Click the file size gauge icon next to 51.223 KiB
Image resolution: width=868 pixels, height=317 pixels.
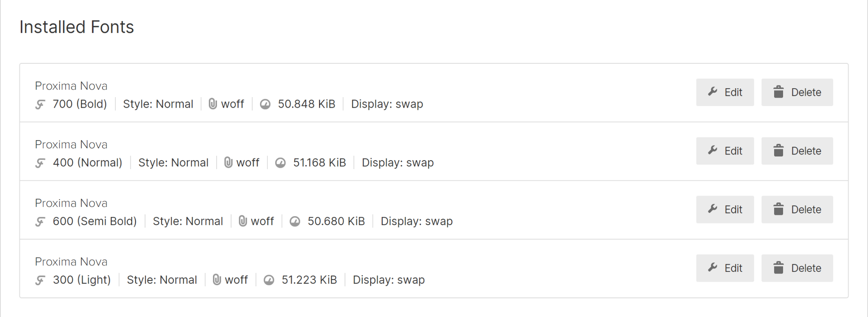click(269, 280)
